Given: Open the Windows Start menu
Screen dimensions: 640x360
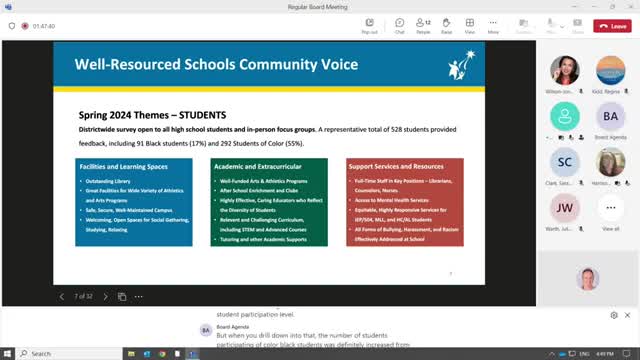Looking at the screenshot, I should point(7,353).
